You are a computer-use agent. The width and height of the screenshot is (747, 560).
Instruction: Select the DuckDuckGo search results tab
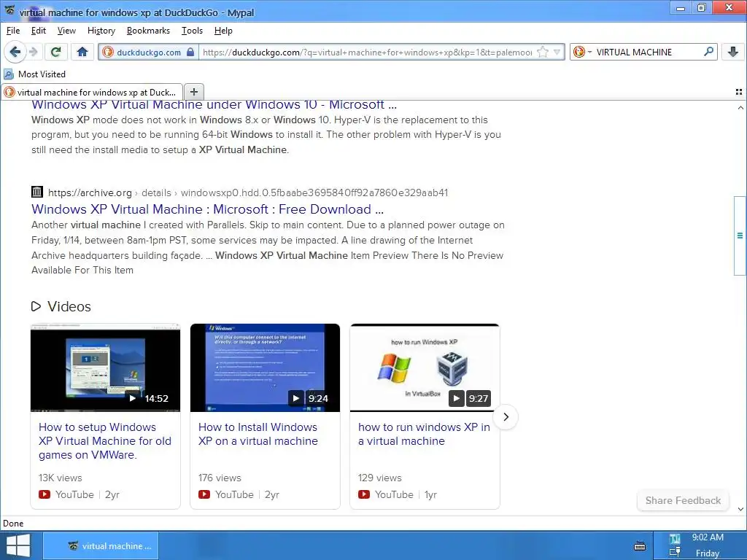tap(92, 92)
